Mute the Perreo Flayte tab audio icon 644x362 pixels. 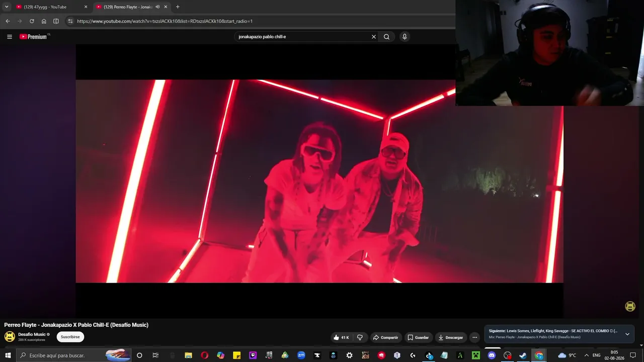click(157, 7)
